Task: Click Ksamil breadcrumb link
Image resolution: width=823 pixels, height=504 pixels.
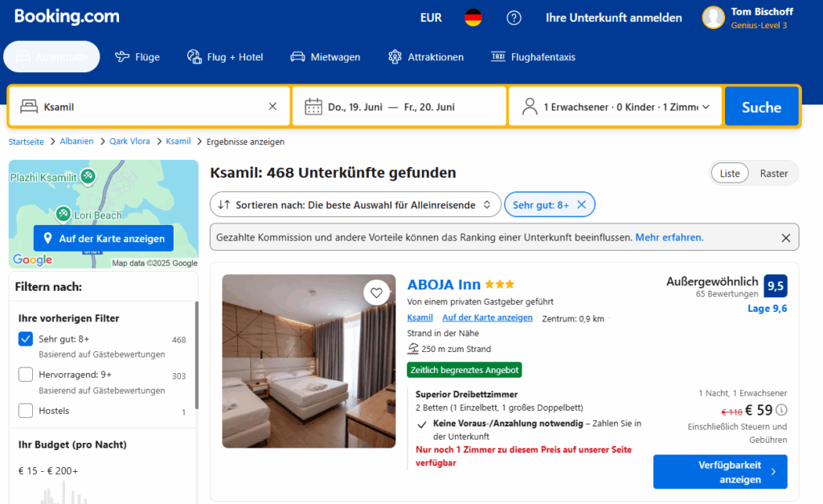Action: tap(178, 141)
